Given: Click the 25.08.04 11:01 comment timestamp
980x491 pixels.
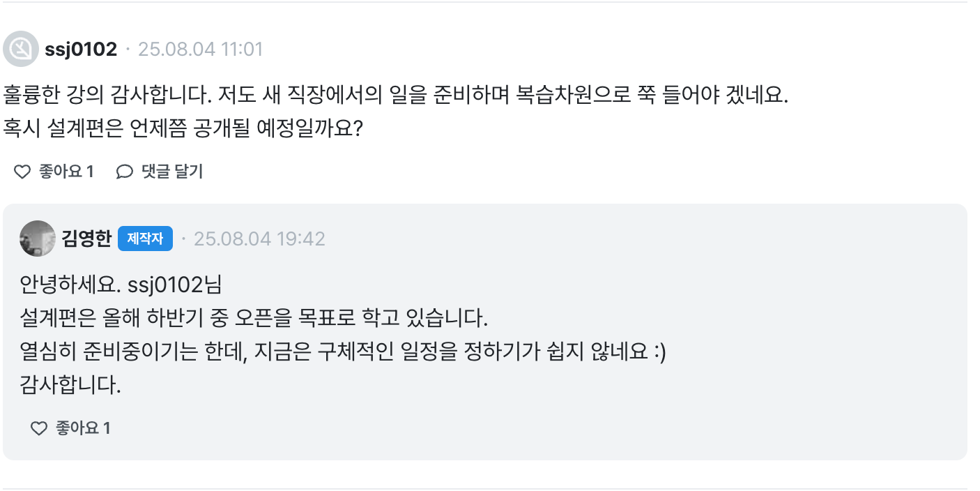Looking at the screenshot, I should tap(200, 50).
